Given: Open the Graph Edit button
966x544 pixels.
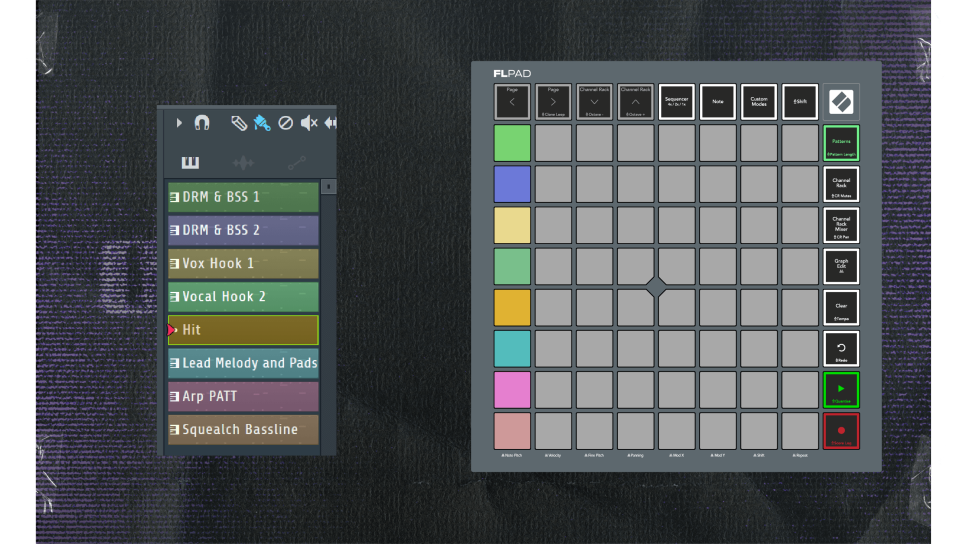Looking at the screenshot, I should (842, 267).
